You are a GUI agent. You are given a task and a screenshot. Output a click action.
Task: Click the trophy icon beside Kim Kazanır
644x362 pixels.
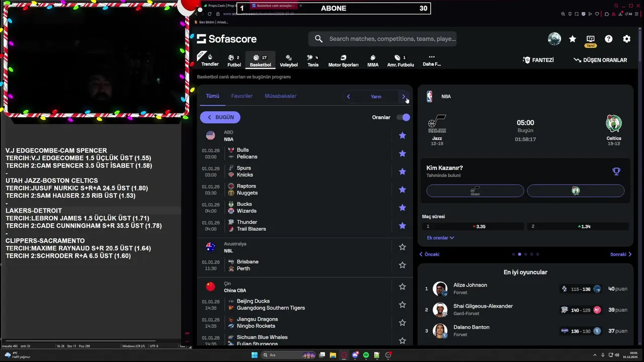coord(616,171)
